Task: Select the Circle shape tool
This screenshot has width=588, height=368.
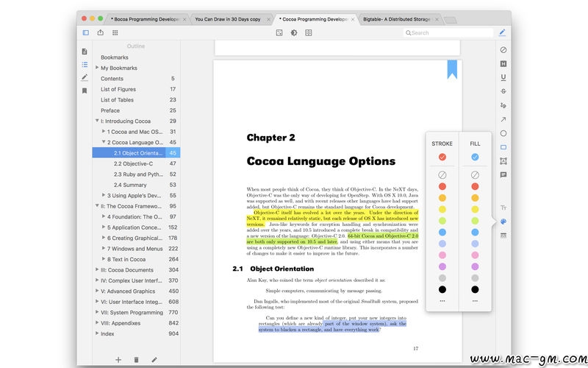Action: (503, 133)
